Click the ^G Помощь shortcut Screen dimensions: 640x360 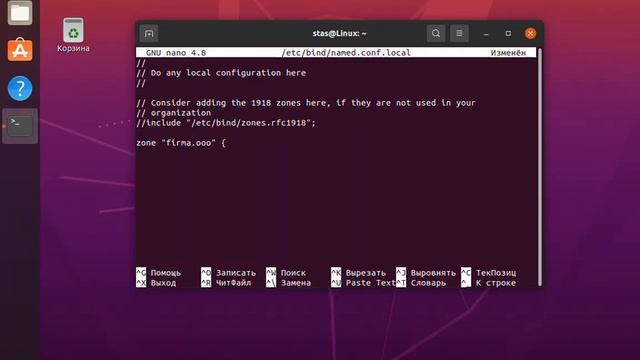click(x=158, y=273)
